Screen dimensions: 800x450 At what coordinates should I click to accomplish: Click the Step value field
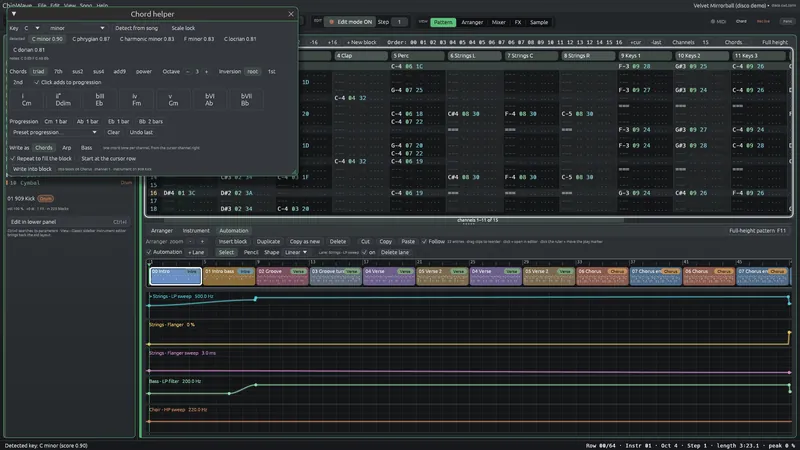pyautogui.click(x=399, y=22)
